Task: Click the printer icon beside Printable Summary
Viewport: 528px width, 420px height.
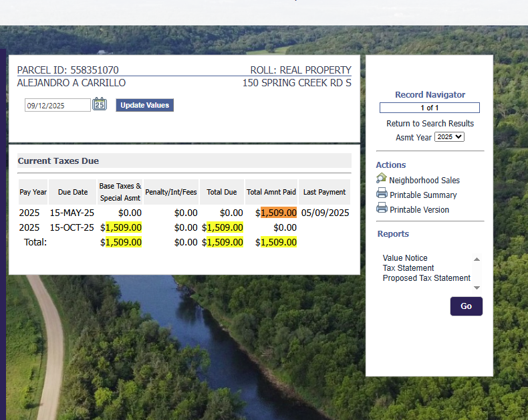Action: (382, 193)
